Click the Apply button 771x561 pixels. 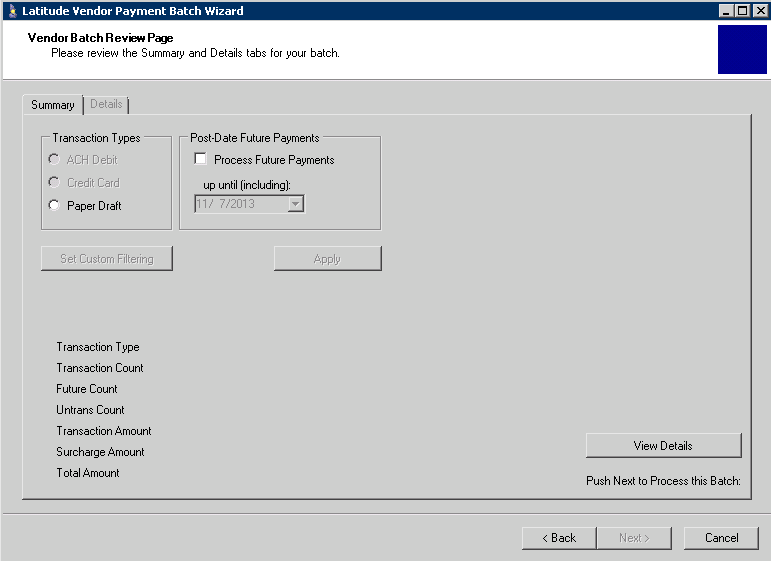click(327, 259)
